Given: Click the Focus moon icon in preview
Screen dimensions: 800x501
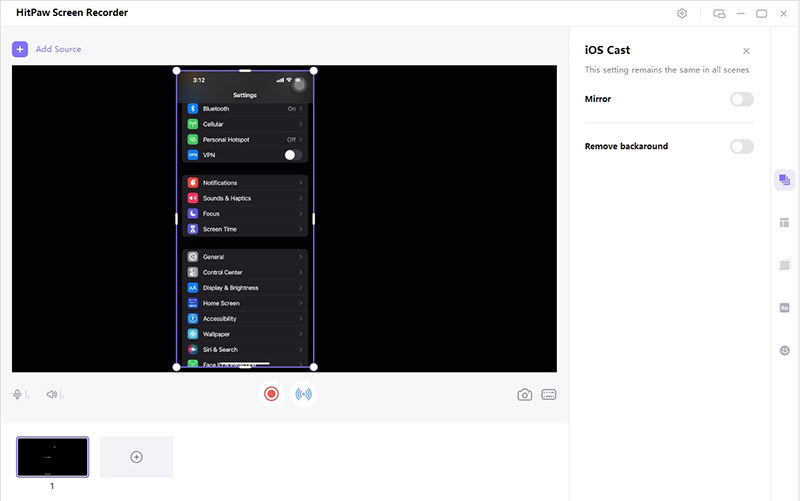Looking at the screenshot, I should (193, 214).
